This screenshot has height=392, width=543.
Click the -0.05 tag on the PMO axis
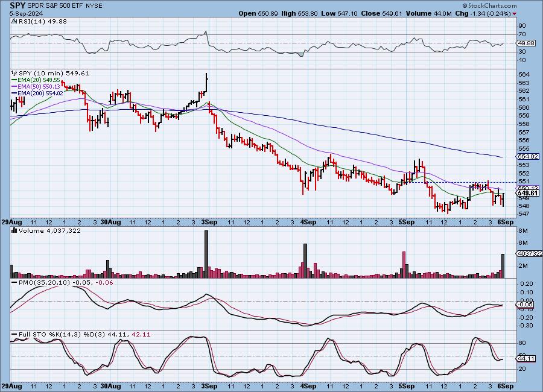[526, 305]
